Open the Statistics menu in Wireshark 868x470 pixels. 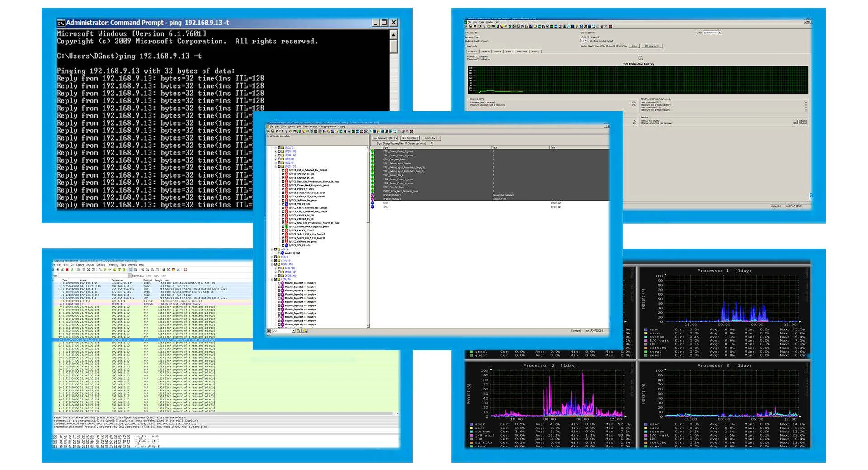pyautogui.click(x=101, y=265)
